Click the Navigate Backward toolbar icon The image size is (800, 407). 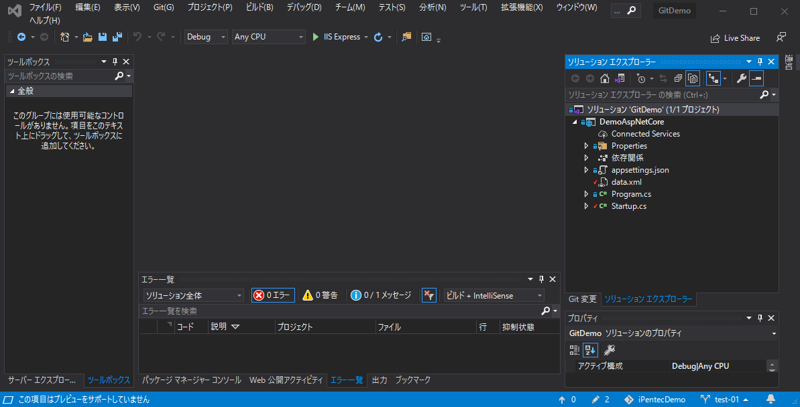(21, 37)
